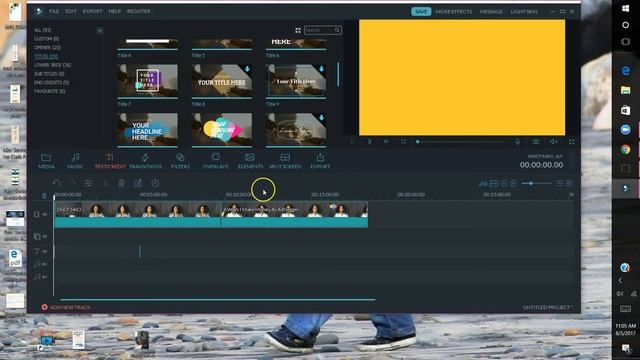Click the speed/duration clock icon

(x=155, y=183)
